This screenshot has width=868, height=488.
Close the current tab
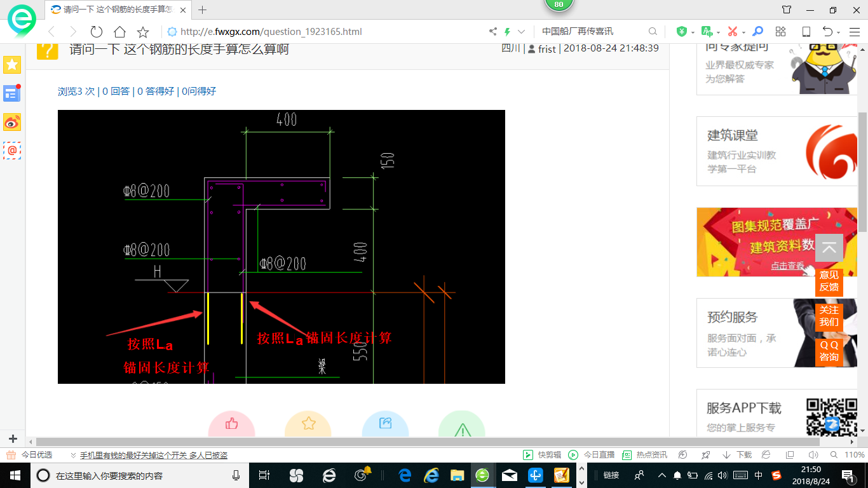click(x=182, y=10)
